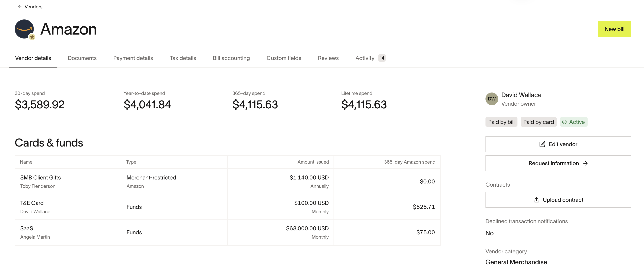Viewport: 644px width, 268px height.
Task: Click the back arrow next to Vendors
Action: 20,7
